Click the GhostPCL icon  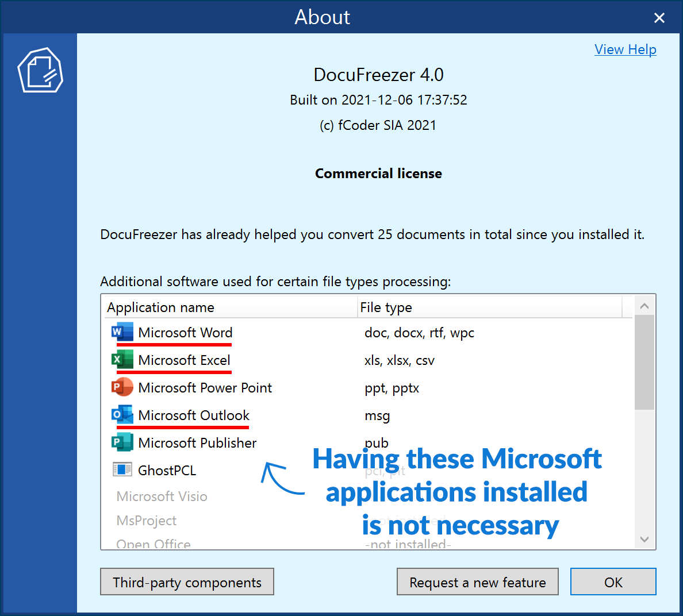pos(122,470)
